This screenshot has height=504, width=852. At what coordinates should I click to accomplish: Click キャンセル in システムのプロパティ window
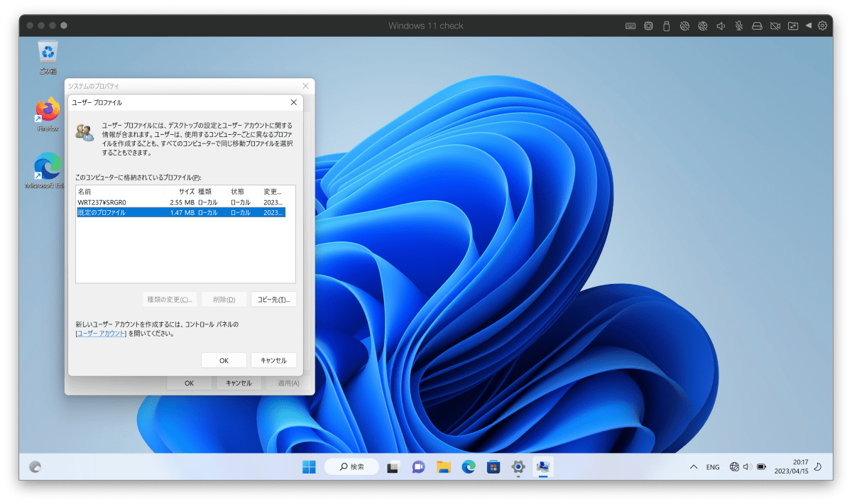coord(239,383)
